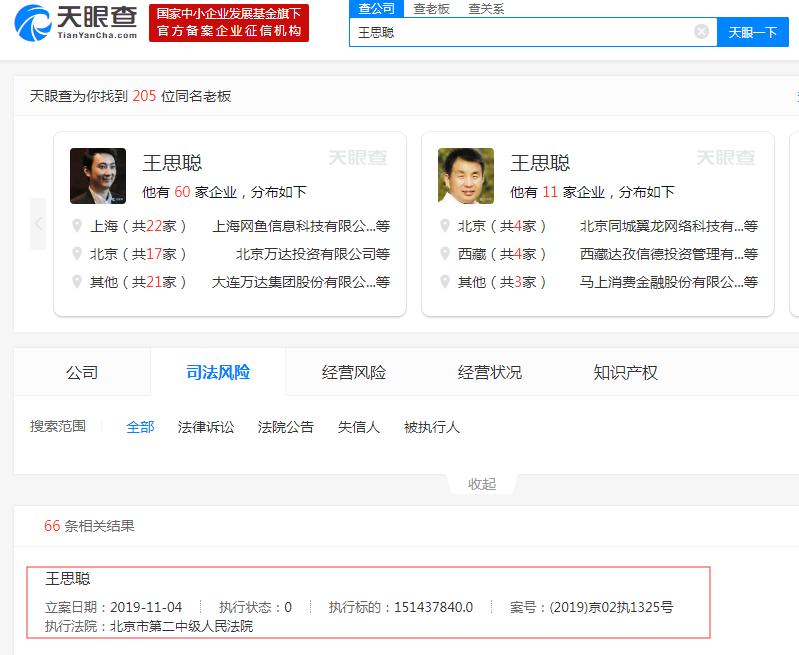Open 北京同城翼龙网络科技 link

click(669, 226)
